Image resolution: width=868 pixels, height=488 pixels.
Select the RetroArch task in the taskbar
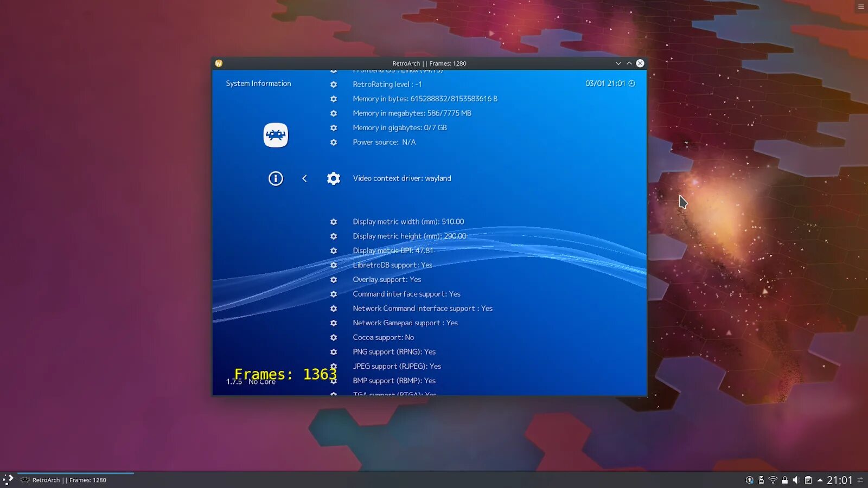point(76,480)
